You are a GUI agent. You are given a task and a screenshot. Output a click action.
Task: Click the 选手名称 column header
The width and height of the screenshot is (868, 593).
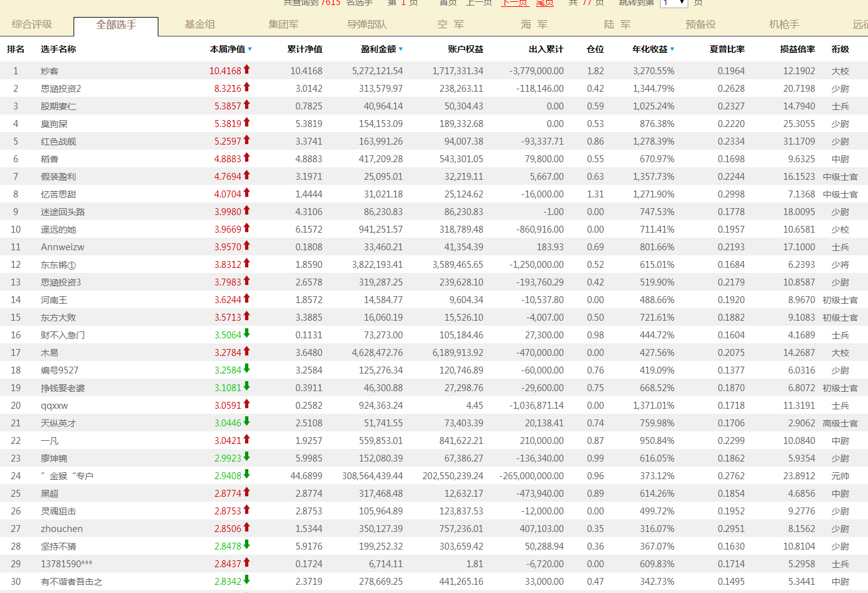pyautogui.click(x=58, y=49)
